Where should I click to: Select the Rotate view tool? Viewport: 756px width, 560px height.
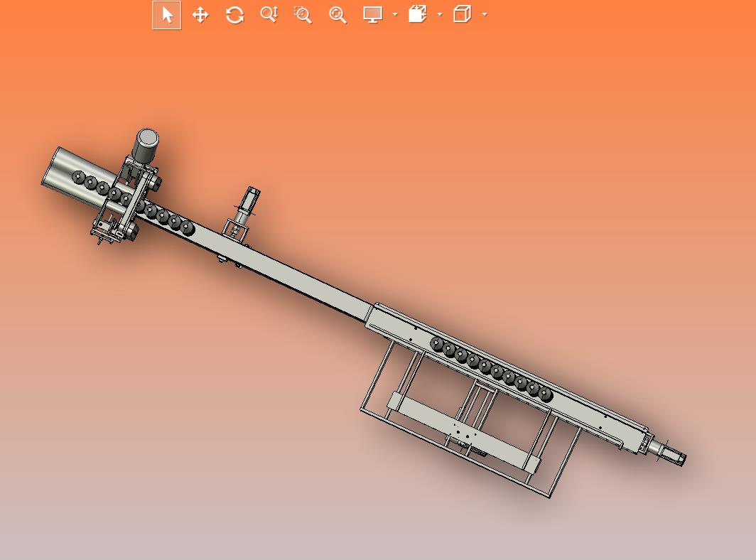point(234,15)
